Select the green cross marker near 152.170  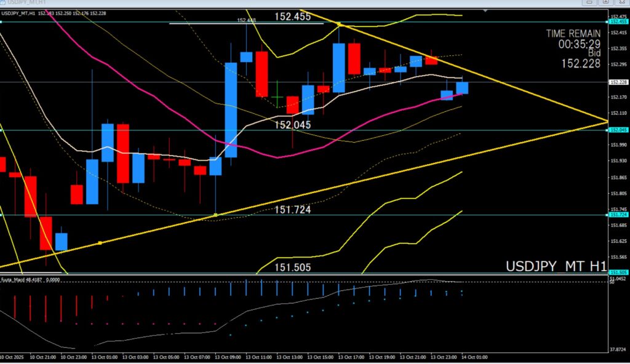pyautogui.click(x=277, y=97)
